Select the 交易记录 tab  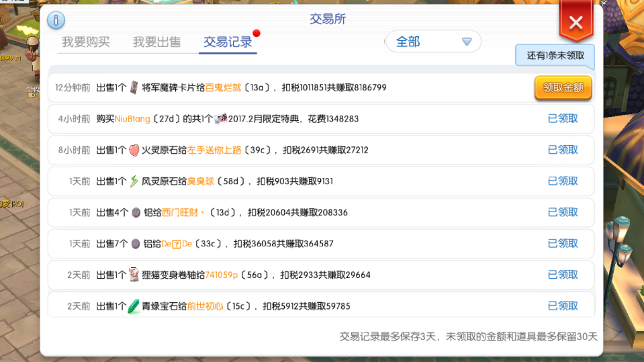(x=228, y=42)
